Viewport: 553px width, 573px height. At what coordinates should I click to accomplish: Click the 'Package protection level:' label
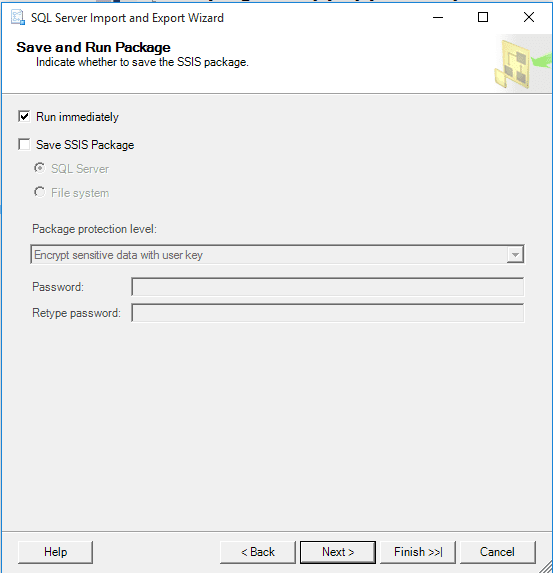click(94, 229)
